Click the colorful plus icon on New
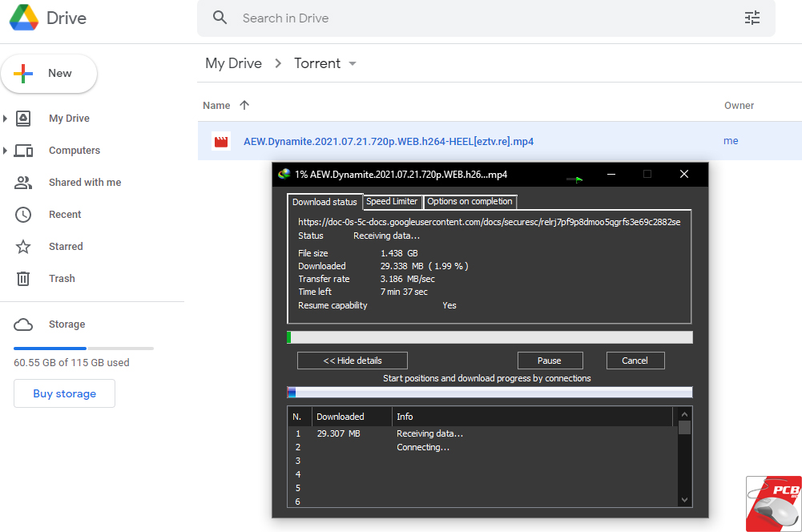The width and height of the screenshot is (802, 532). (23, 74)
